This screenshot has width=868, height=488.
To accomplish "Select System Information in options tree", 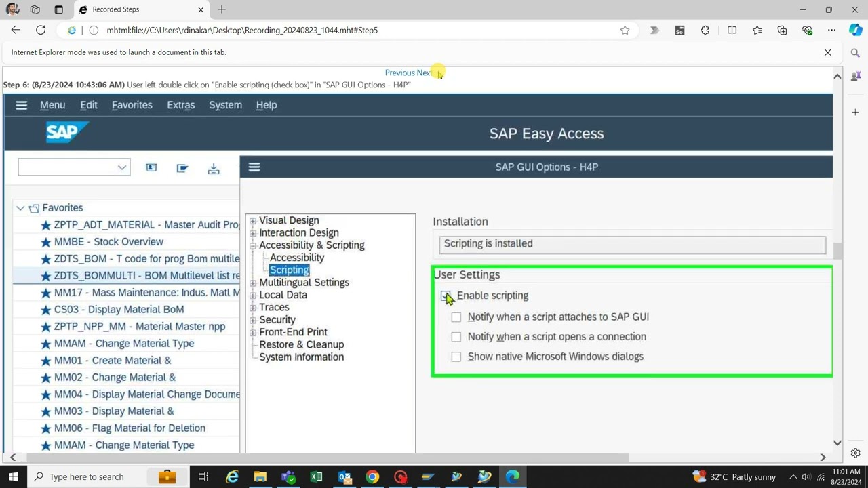I will pos(301,357).
